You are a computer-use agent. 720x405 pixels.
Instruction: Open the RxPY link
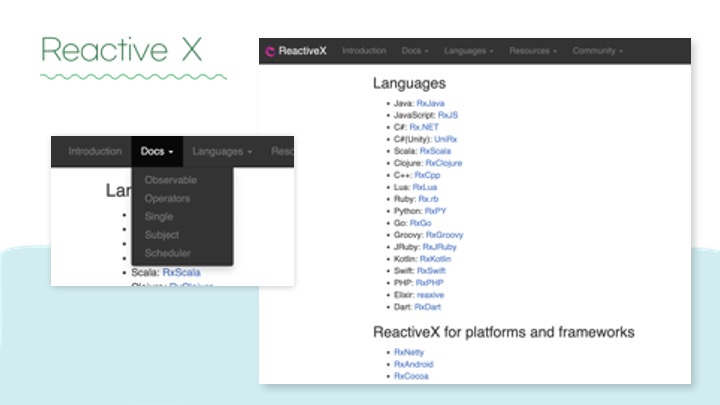pos(435,211)
